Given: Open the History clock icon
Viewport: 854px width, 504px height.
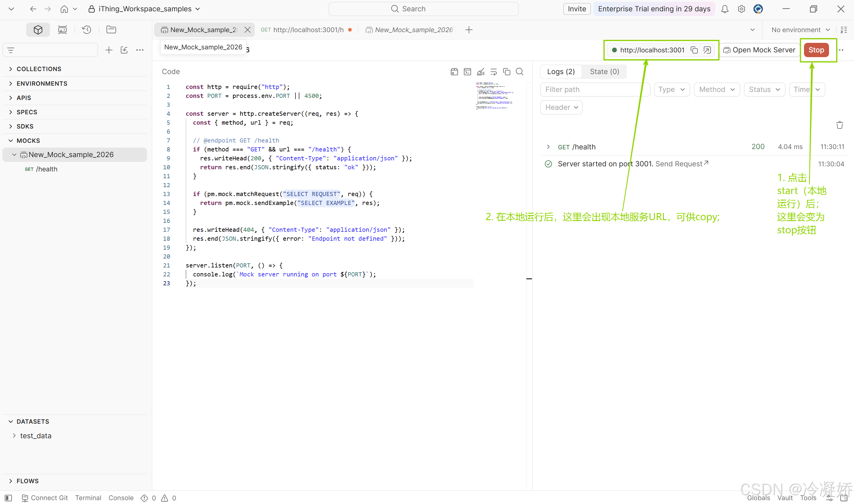Looking at the screenshot, I should (87, 30).
